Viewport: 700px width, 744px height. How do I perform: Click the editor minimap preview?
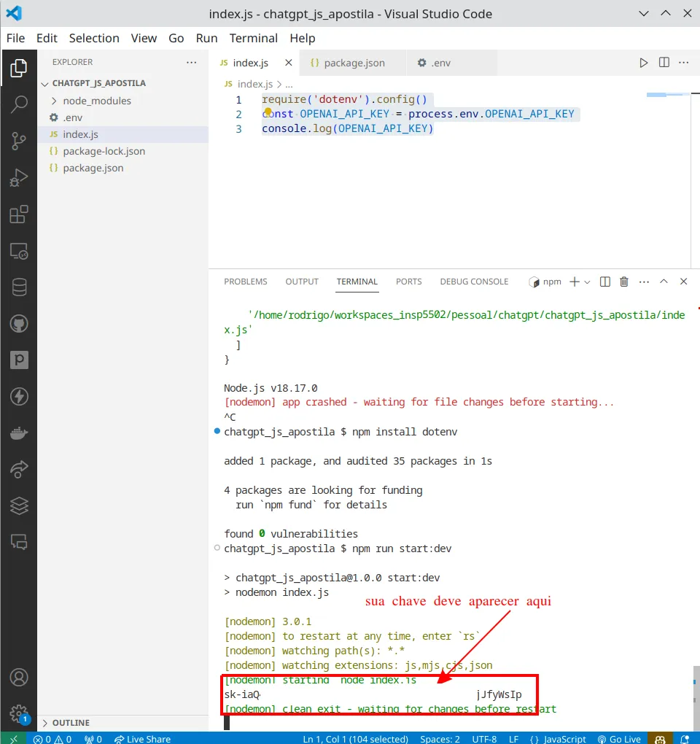click(x=668, y=95)
